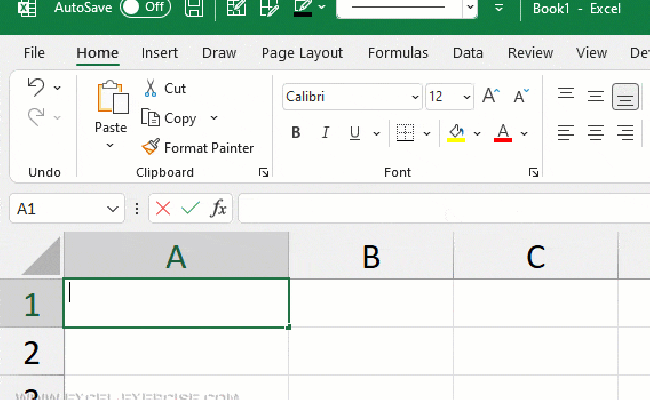The height and width of the screenshot is (400, 650).
Task: Click the Borders icon
Action: 405,133
